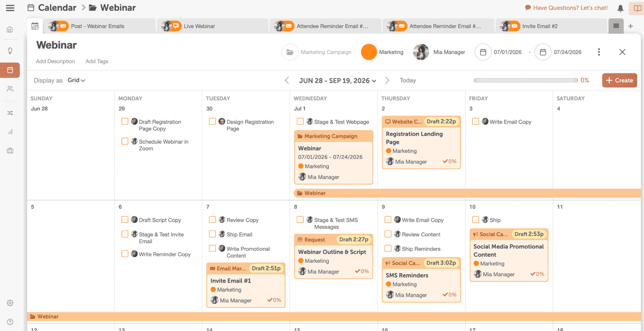Screen dimensions: 644x331
Task: Select the lightbulb ideas sidebar icon
Action: pos(10,51)
